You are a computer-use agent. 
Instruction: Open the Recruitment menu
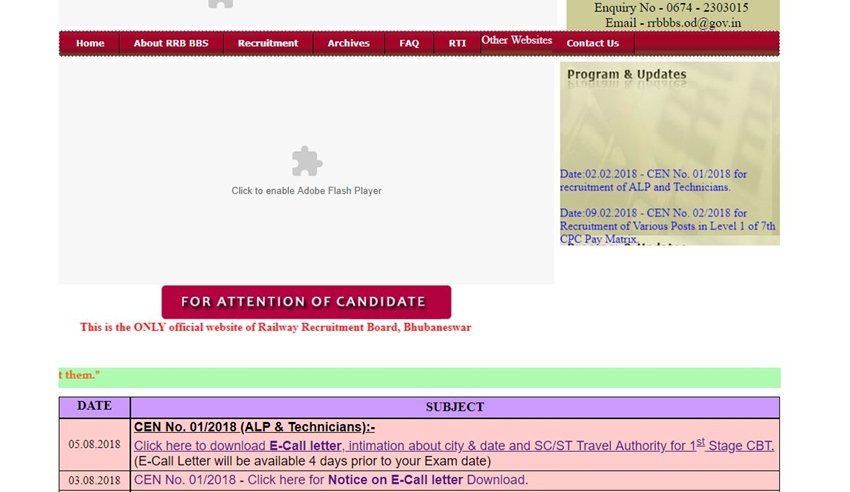pyautogui.click(x=267, y=43)
